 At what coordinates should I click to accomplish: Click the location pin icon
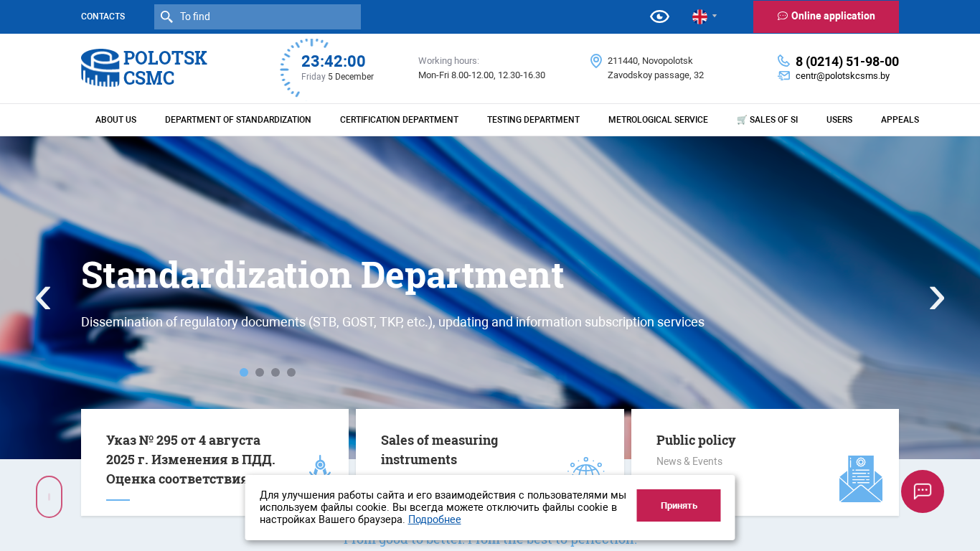tap(595, 61)
